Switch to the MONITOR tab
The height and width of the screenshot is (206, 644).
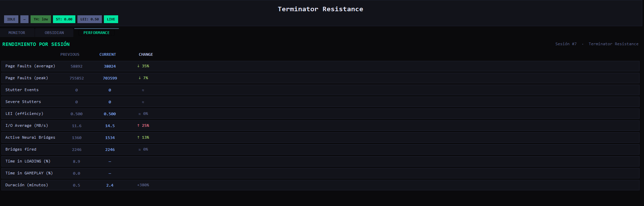click(x=17, y=33)
